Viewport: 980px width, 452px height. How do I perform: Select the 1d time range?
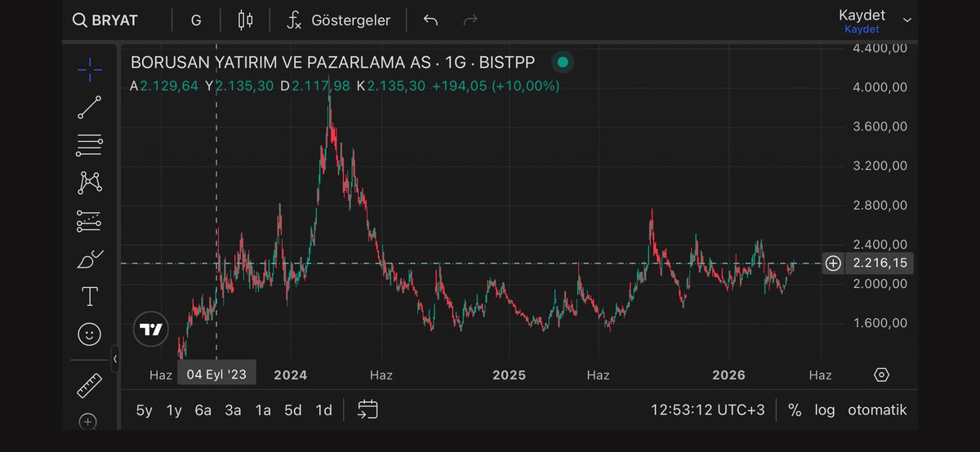[x=323, y=410]
